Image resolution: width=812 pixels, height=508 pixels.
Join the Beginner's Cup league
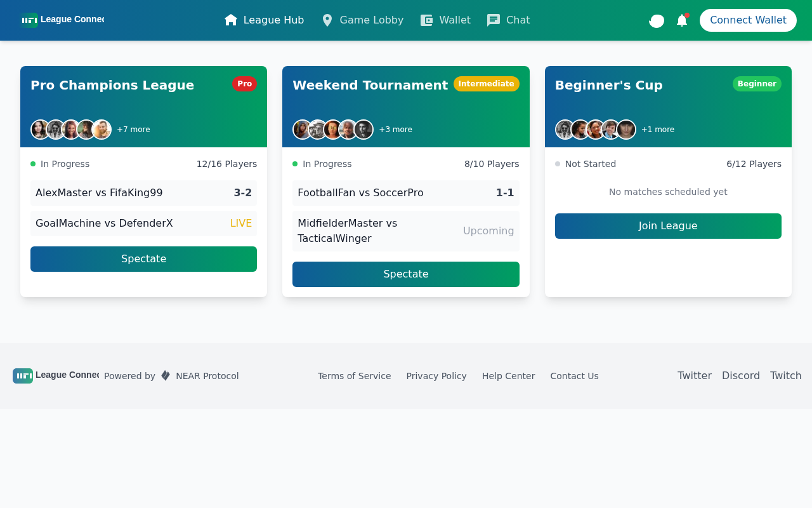click(x=668, y=225)
